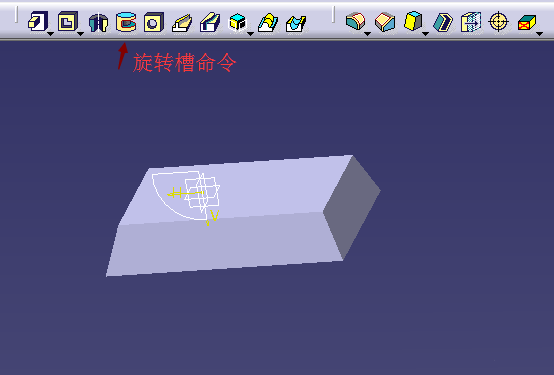Viewport: 554px width, 375px height.
Task: Activate the Shaft revolve tool
Action: point(98,23)
